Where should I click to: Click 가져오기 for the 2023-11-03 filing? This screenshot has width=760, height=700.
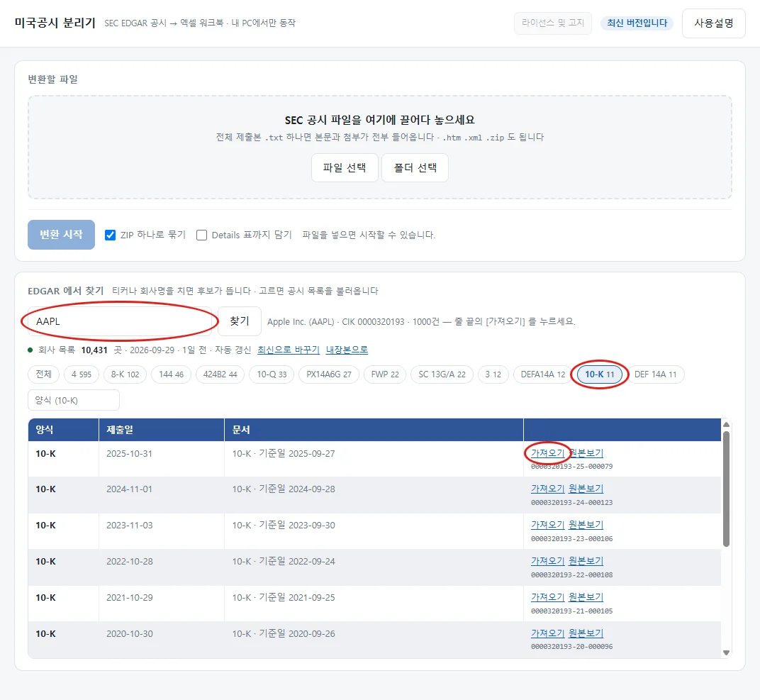coord(548,525)
